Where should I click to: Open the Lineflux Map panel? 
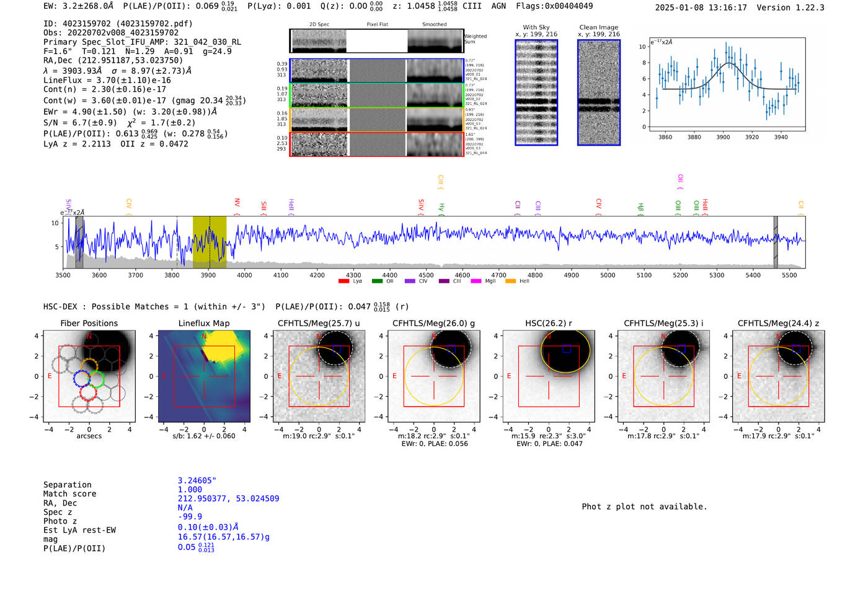204,376
